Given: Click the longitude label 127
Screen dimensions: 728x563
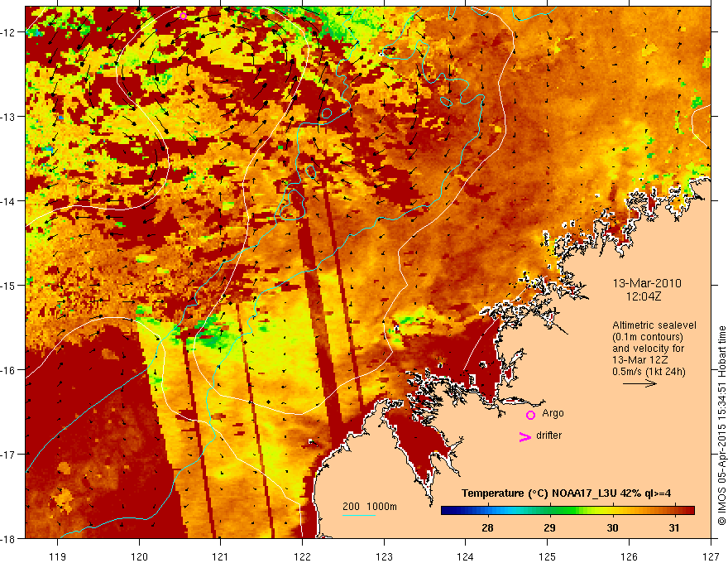Looking at the screenshot, I should pyautogui.click(x=711, y=556).
